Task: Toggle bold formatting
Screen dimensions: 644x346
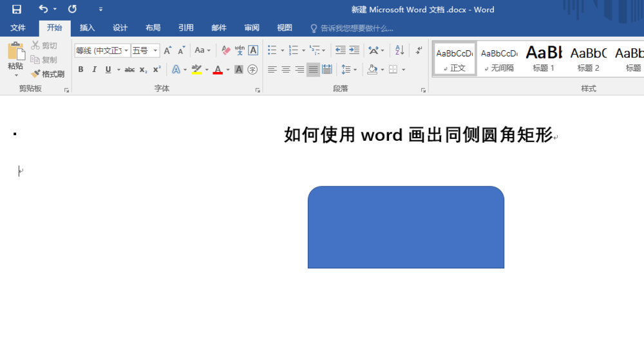Action: point(81,69)
